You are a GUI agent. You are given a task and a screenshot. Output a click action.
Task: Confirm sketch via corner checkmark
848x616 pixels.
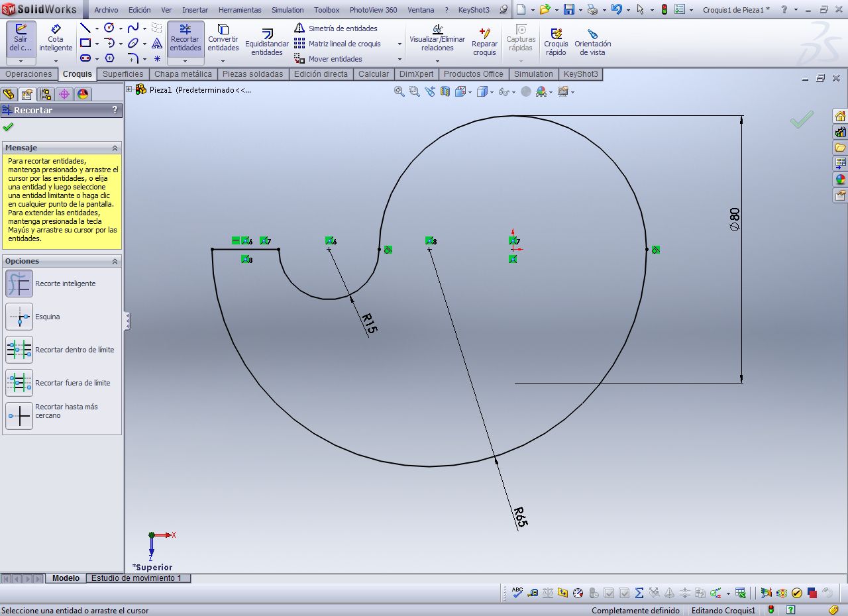(802, 119)
